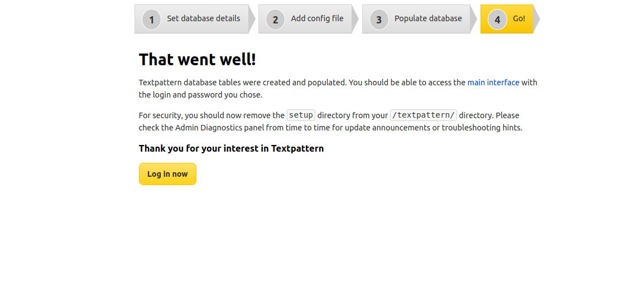Click the number 1 step circle

pyautogui.click(x=151, y=20)
